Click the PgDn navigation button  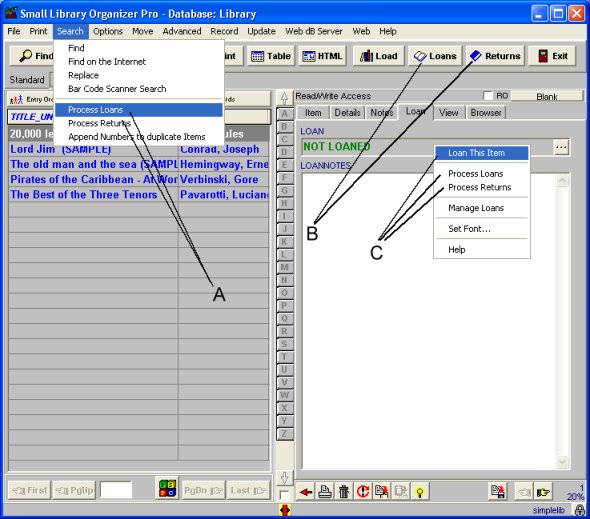click(x=204, y=490)
